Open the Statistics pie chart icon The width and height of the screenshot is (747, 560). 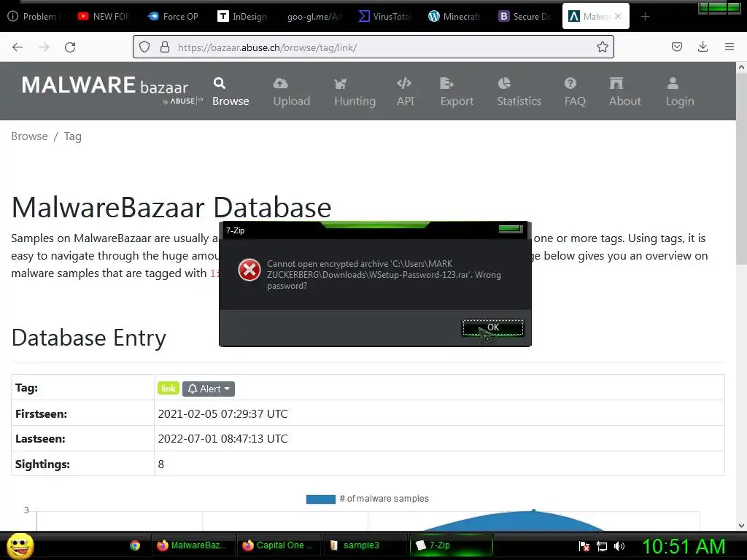504,83
